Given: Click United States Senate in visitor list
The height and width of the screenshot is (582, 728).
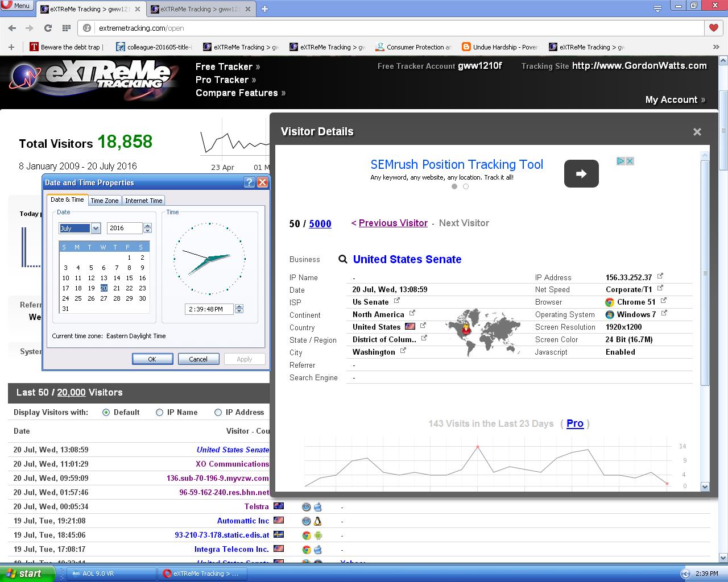Looking at the screenshot, I should [x=233, y=450].
